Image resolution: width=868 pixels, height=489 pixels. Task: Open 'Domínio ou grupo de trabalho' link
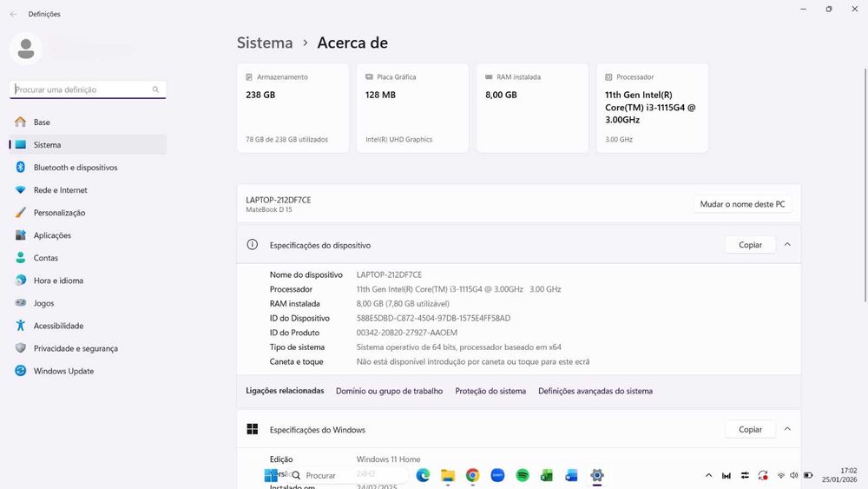click(389, 391)
